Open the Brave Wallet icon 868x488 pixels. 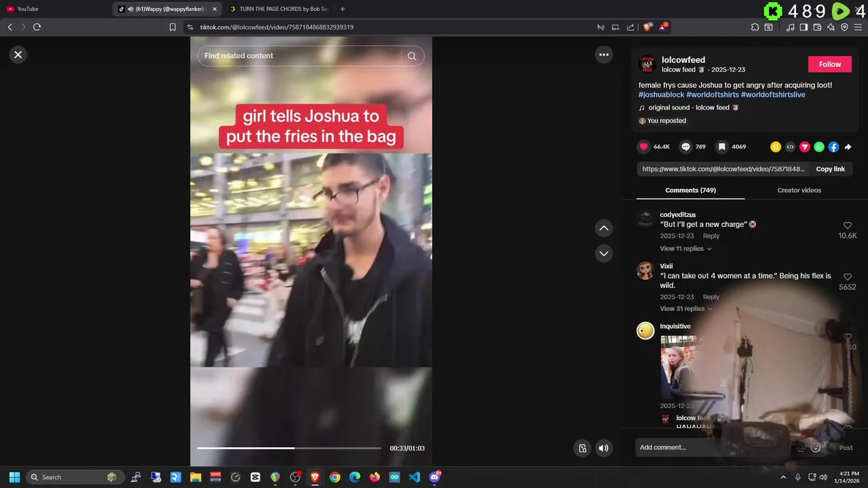(817, 27)
